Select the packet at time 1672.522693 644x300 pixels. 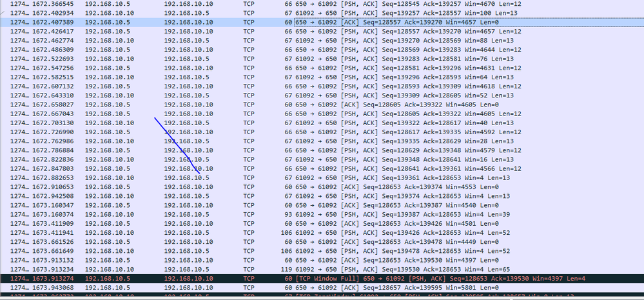(x=322, y=59)
